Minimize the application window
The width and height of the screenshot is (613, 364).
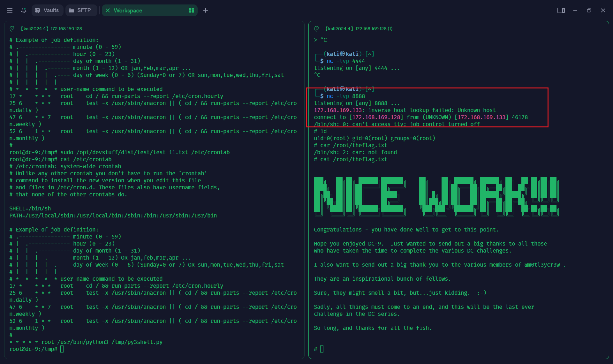575,11
